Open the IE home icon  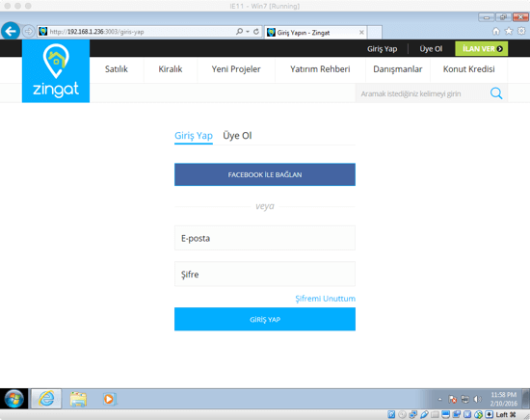496,31
